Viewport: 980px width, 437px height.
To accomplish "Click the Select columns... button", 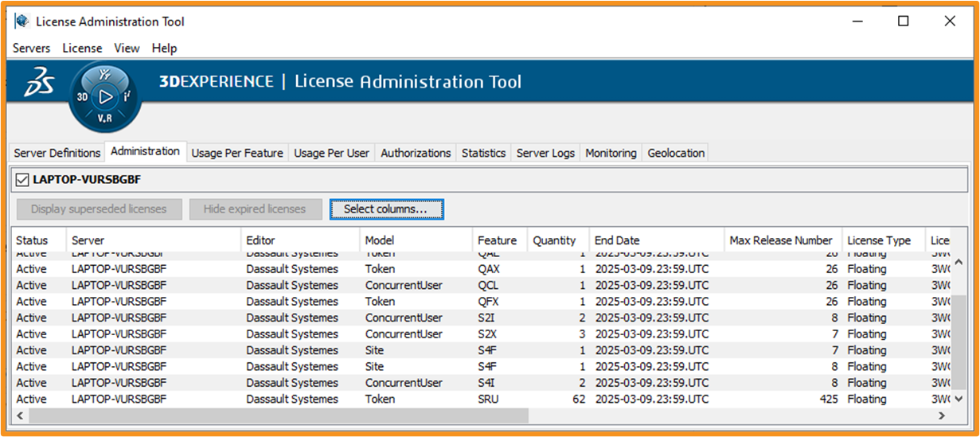I will pyautogui.click(x=386, y=209).
